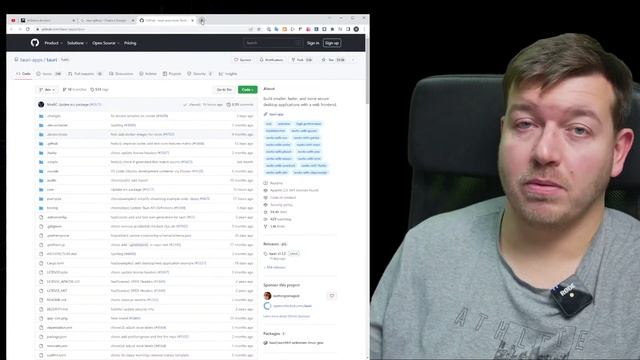The image size is (640, 360).
Task: Switch to the first pinned YouTube tab
Action: tap(13, 20)
